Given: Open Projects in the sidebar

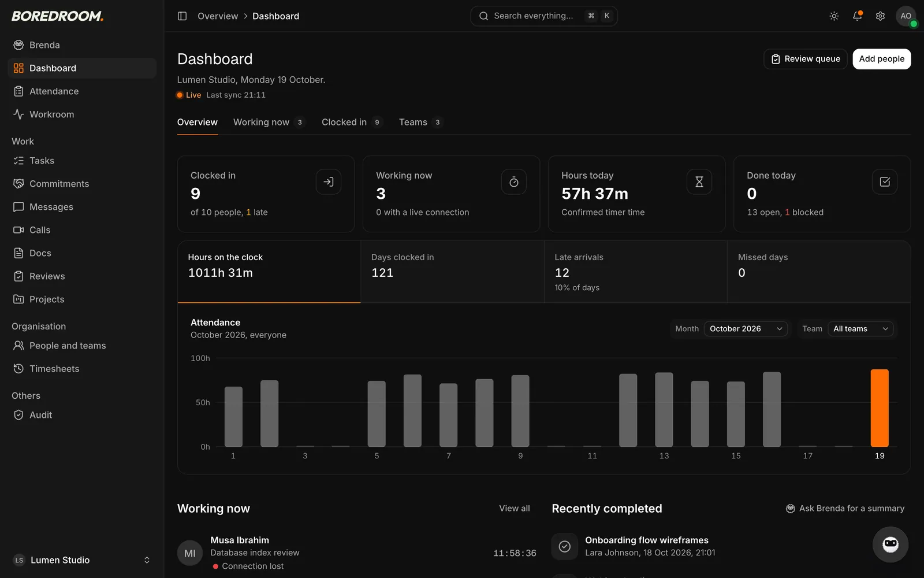Looking at the screenshot, I should (x=82, y=299).
